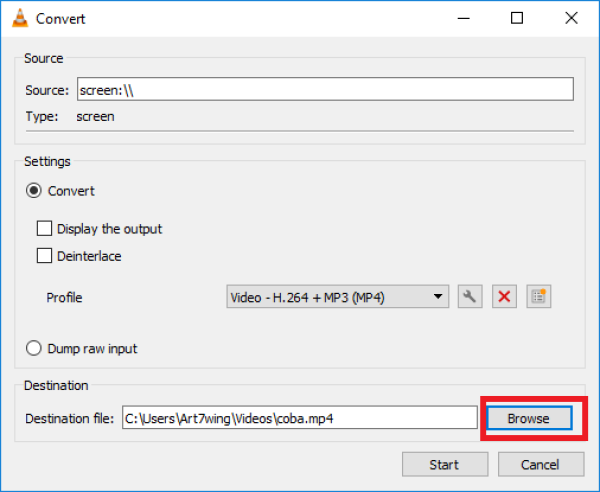
Task: Start the conversion
Action: tap(444, 464)
